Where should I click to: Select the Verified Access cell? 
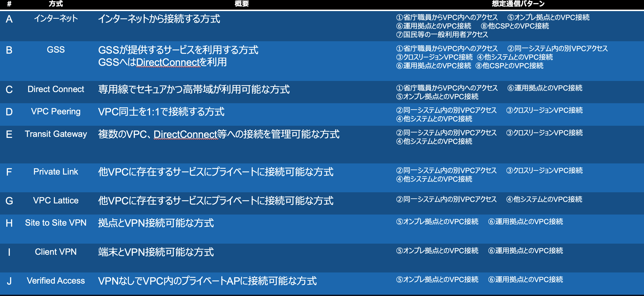(56, 281)
